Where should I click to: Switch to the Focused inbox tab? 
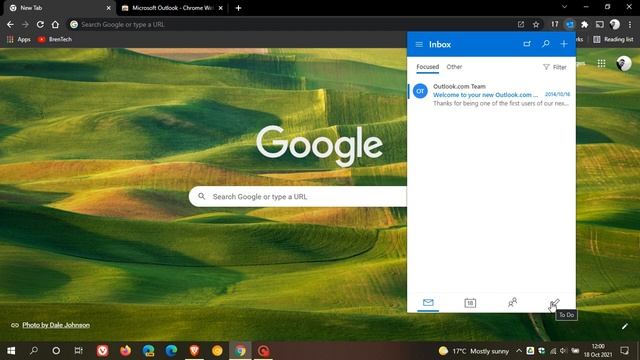tap(427, 67)
